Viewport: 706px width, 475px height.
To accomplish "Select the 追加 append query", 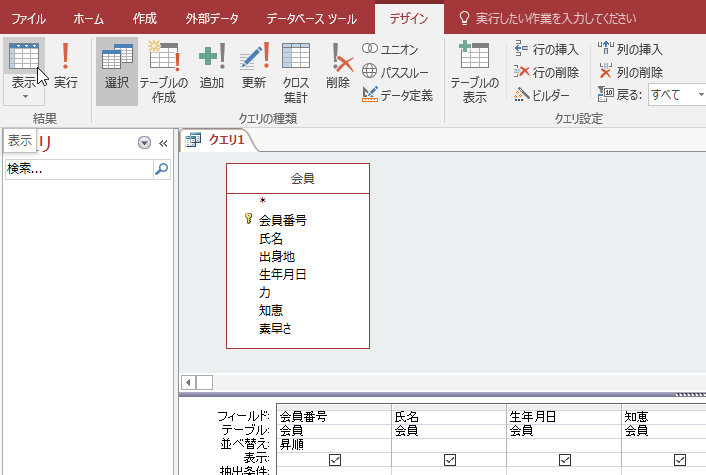I will [212, 66].
